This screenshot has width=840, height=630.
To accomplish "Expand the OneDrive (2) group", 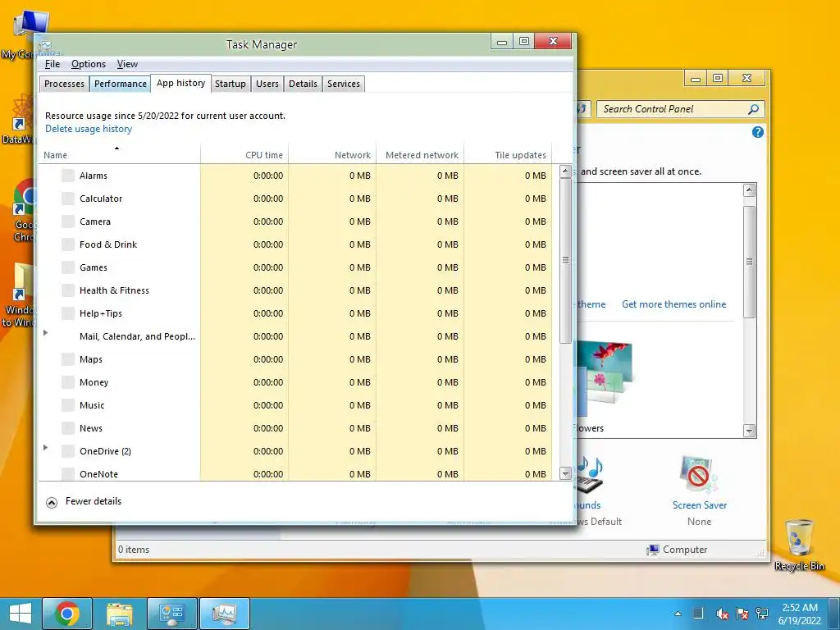I will point(46,447).
